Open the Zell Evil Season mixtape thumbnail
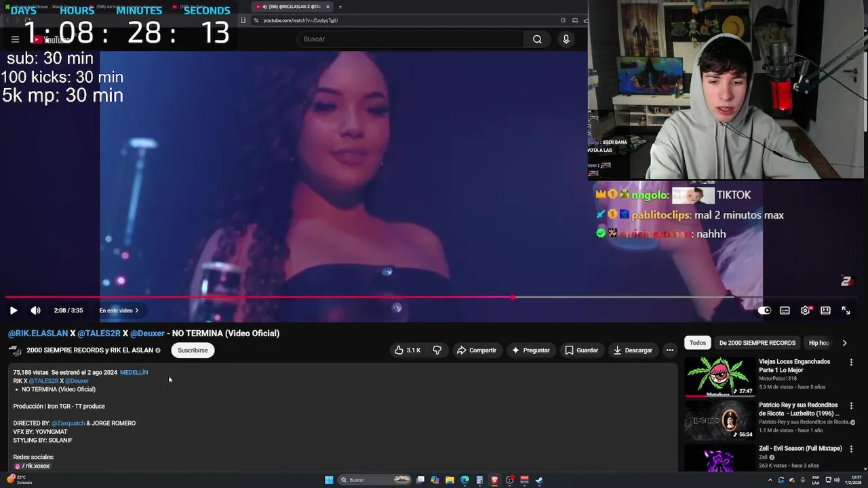The image size is (868, 488). (719, 458)
